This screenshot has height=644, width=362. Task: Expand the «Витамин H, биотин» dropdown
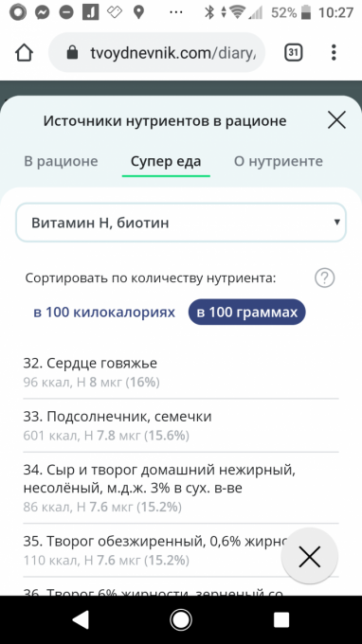[x=181, y=223]
